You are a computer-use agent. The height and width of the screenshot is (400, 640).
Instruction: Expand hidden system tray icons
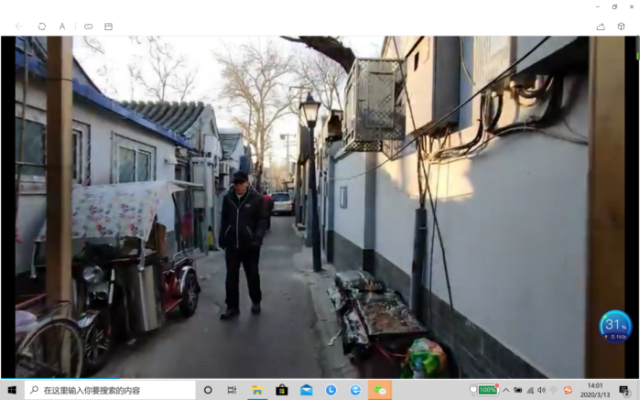click(507, 390)
